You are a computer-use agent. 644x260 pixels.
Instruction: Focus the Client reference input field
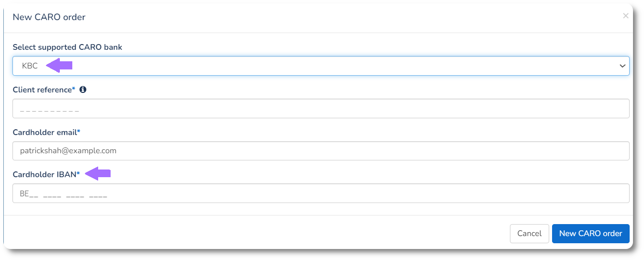tap(321, 109)
